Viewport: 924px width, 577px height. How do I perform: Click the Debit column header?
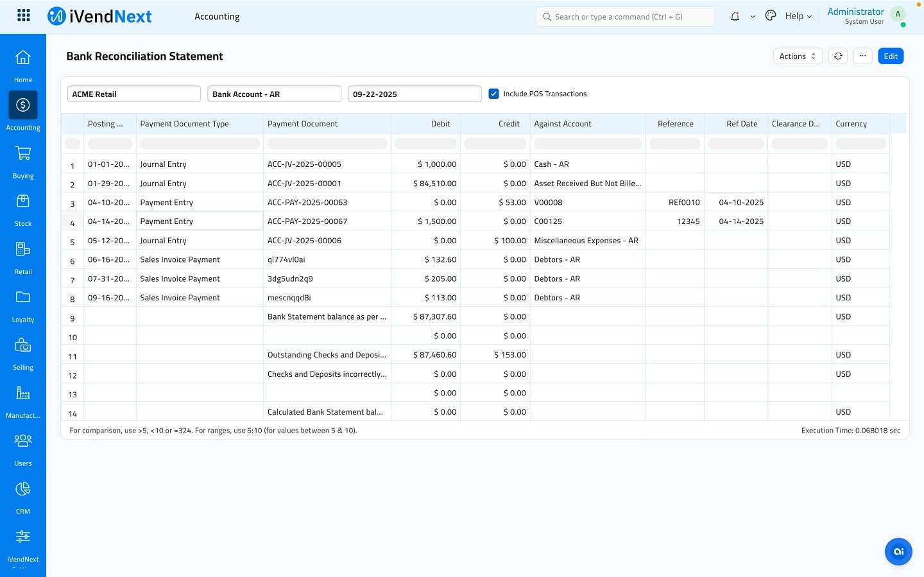click(x=426, y=124)
